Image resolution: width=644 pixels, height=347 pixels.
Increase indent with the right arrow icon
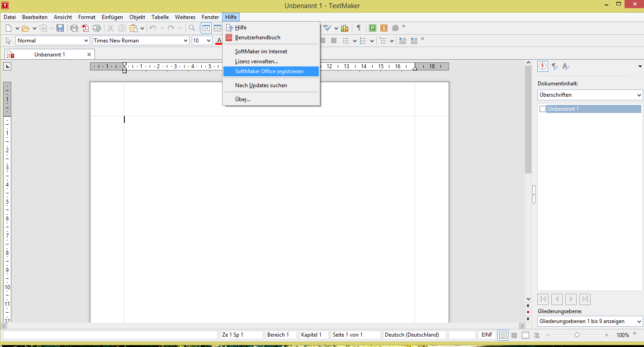tap(414, 41)
